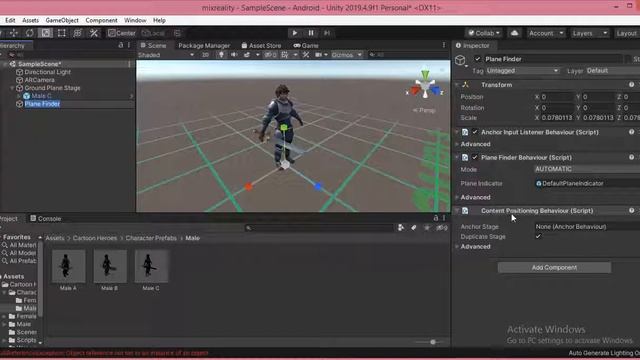Click the Plane Indicator object field
The width and height of the screenshot is (640, 360).
[x=587, y=183]
